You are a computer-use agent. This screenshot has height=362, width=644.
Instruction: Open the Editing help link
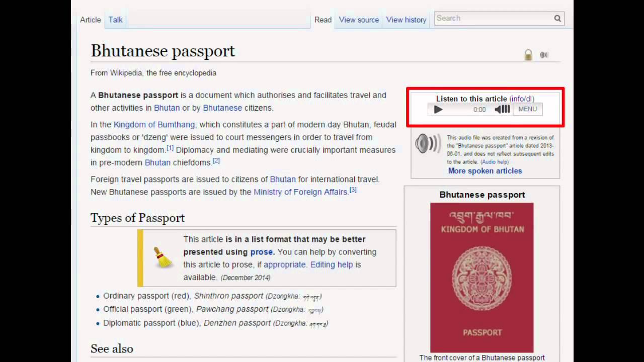click(332, 264)
